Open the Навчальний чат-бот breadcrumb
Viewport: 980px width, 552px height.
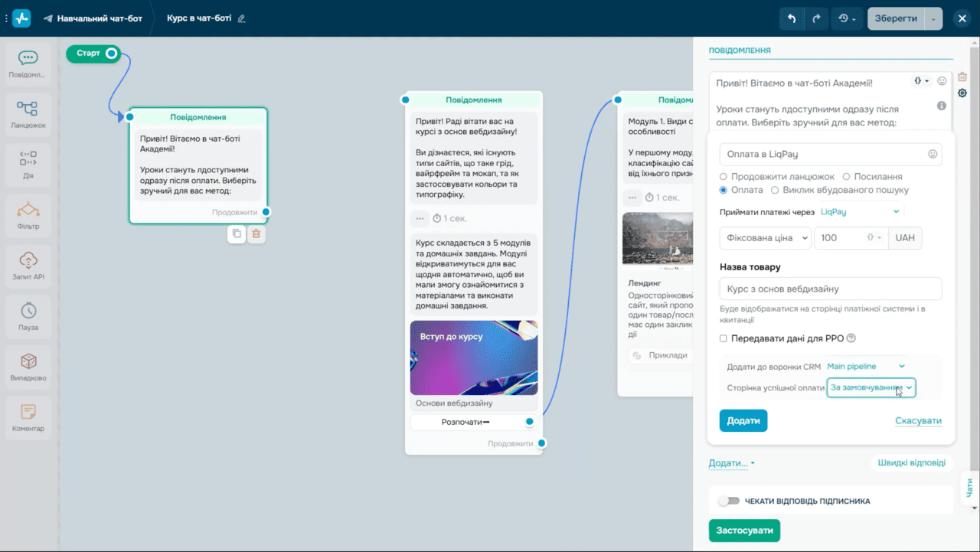click(x=93, y=18)
